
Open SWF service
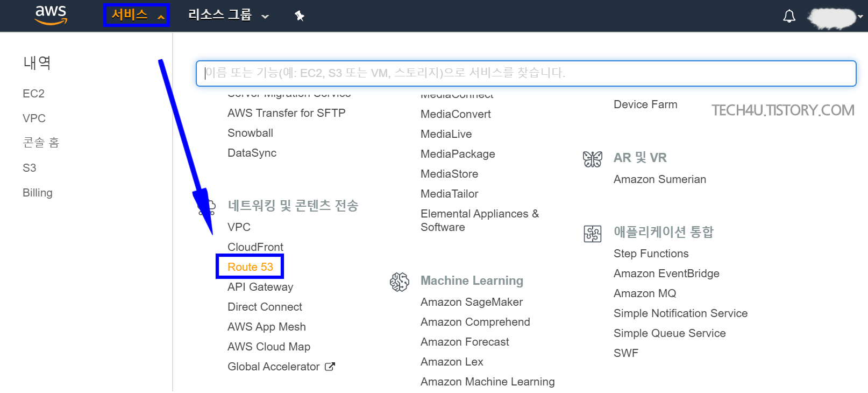(626, 353)
